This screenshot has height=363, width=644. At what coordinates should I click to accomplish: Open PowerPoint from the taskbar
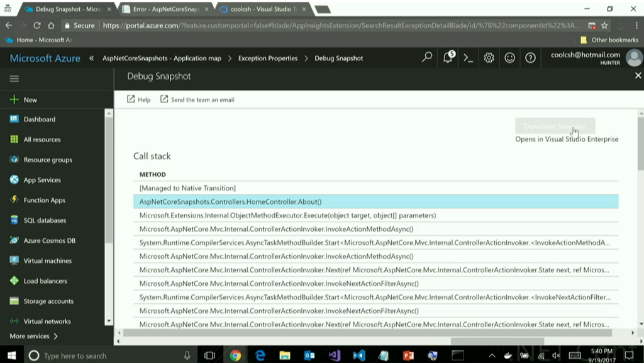pyautogui.click(x=408, y=355)
